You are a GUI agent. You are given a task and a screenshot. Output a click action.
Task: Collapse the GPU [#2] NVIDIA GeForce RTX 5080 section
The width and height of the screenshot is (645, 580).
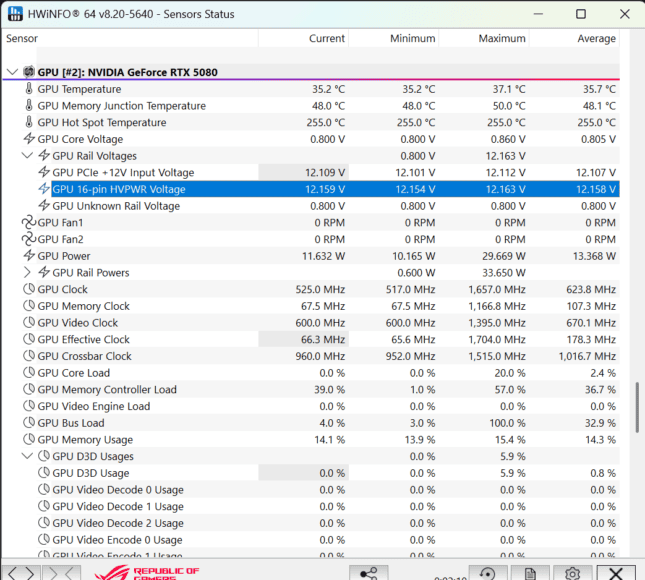pyautogui.click(x=13, y=72)
